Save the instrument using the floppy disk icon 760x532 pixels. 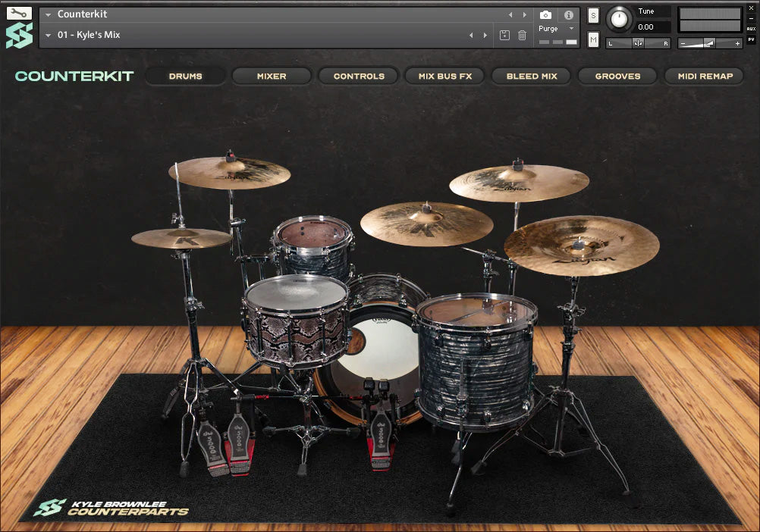pos(504,35)
